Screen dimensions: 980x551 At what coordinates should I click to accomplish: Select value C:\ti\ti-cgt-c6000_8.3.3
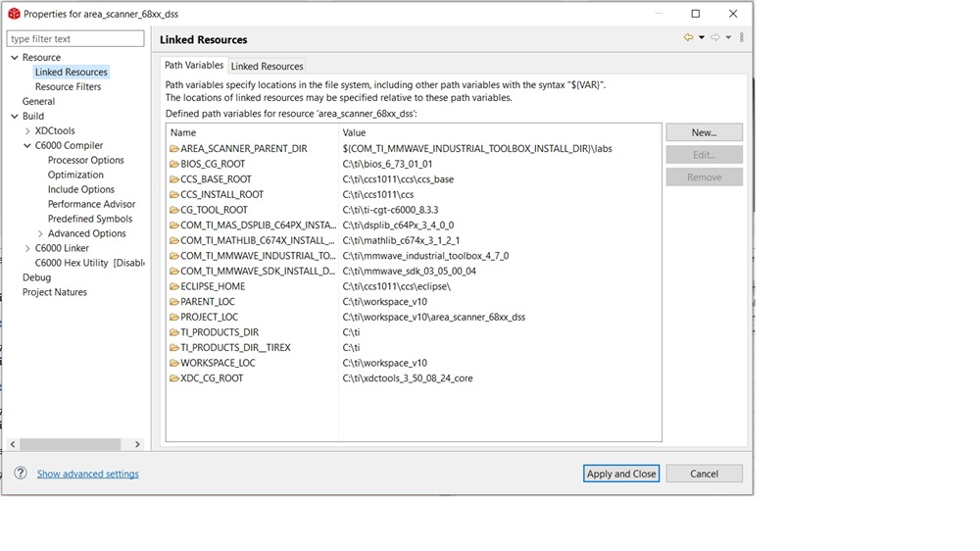pyautogui.click(x=391, y=210)
